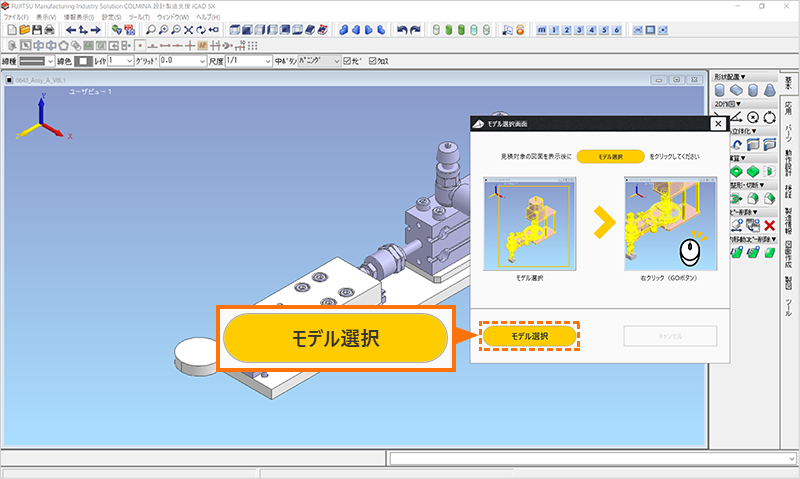
Task: Toggle the first checkbox next to center button
Action: (347, 61)
